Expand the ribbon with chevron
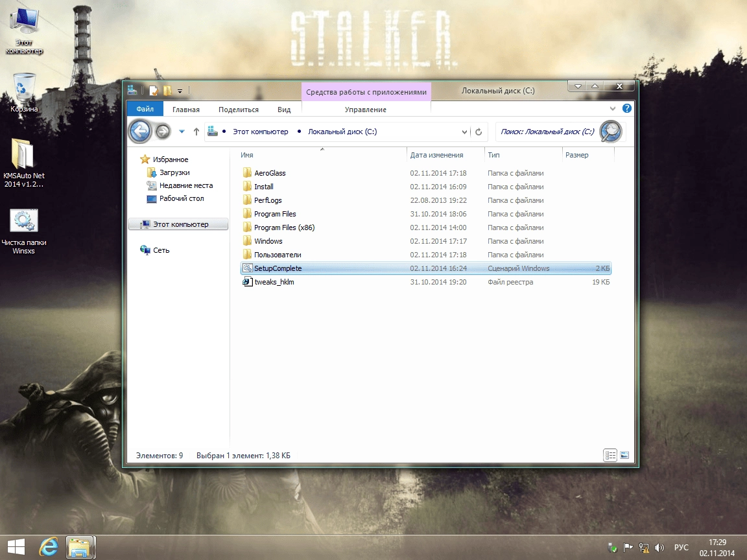The width and height of the screenshot is (747, 560). (x=612, y=109)
